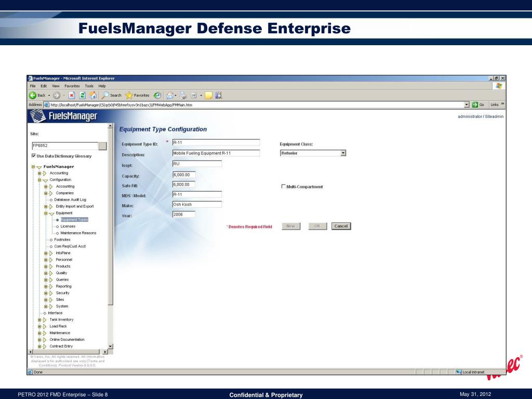Open the Mail envelope icon
This screenshot has width=532, height=399.
[170, 96]
